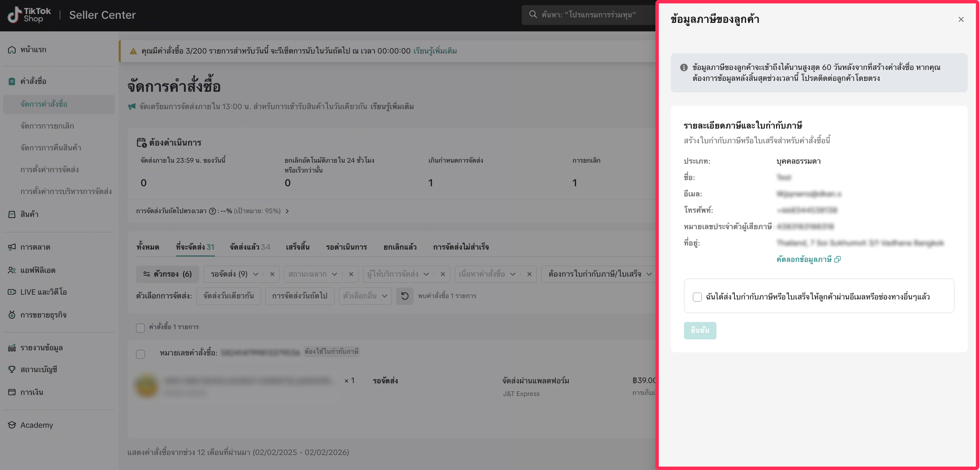This screenshot has width=980, height=470.
Task: Click the copy icon next to คัดลอกข้อมูลภาษี
Action: pos(837,260)
